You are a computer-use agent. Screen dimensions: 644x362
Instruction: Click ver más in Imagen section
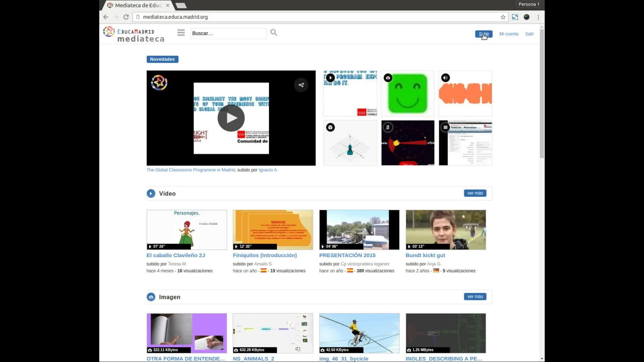coord(475,297)
